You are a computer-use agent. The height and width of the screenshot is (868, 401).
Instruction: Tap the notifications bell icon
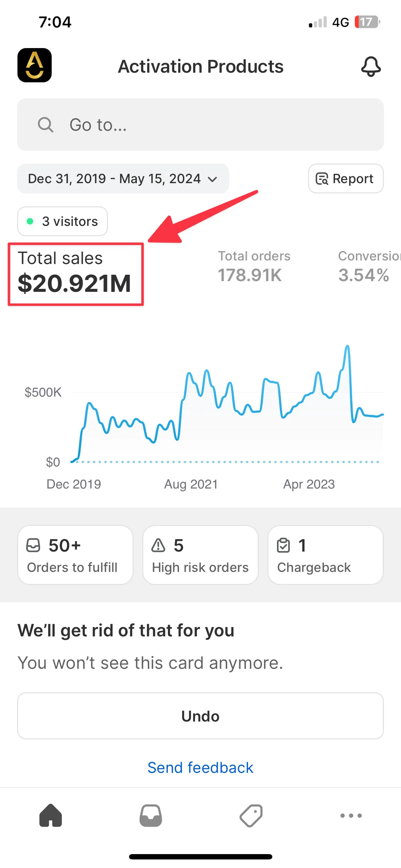tap(371, 66)
